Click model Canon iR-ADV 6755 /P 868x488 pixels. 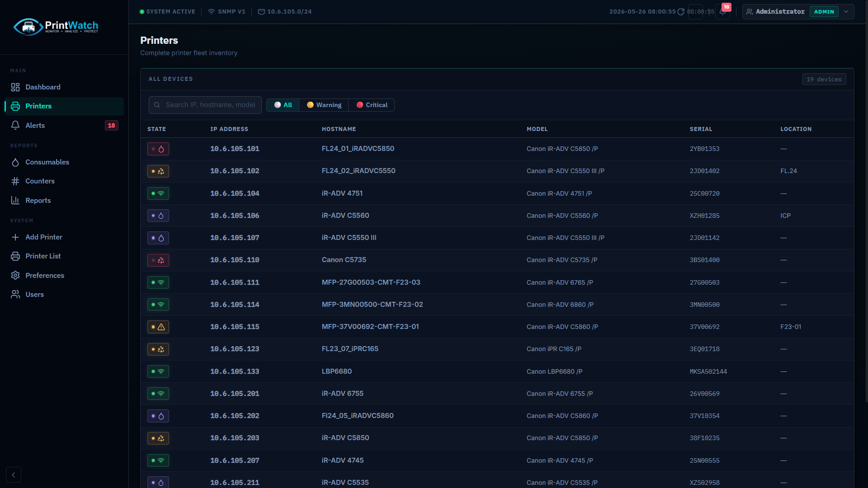(560, 394)
